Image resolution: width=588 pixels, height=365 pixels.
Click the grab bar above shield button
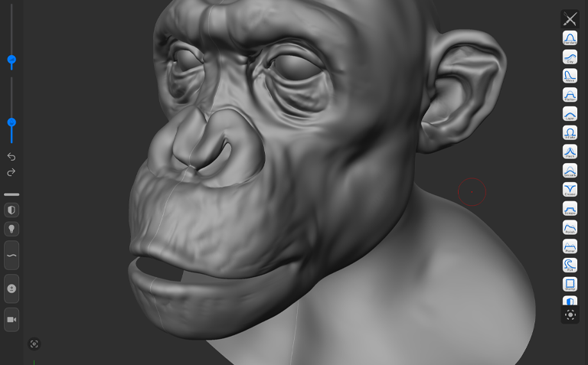click(11, 194)
